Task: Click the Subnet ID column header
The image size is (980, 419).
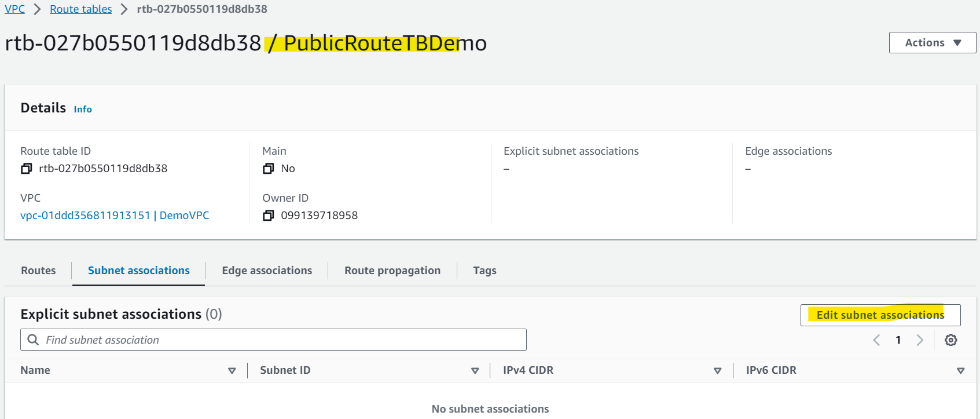Action: (285, 370)
